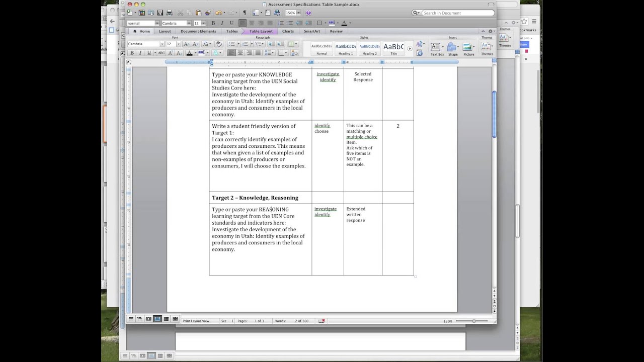This screenshot has height=362, width=644.
Task: Click the spelling check status icon
Action: pos(321,321)
